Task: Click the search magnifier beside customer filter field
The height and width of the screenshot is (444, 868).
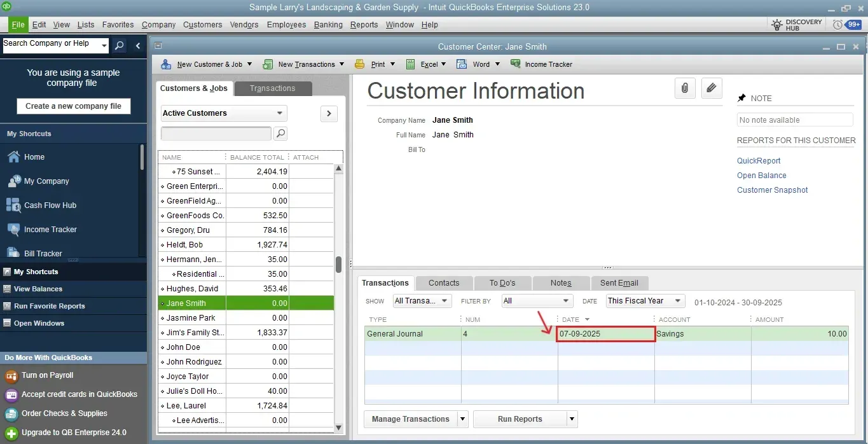Action: [x=280, y=134]
